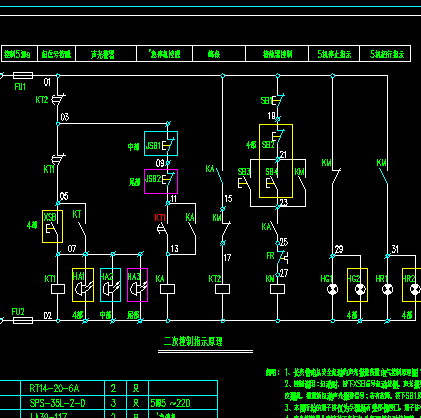Select the KM contact parallel to SB4
The height and width of the screenshot is (418, 421).
302,183
